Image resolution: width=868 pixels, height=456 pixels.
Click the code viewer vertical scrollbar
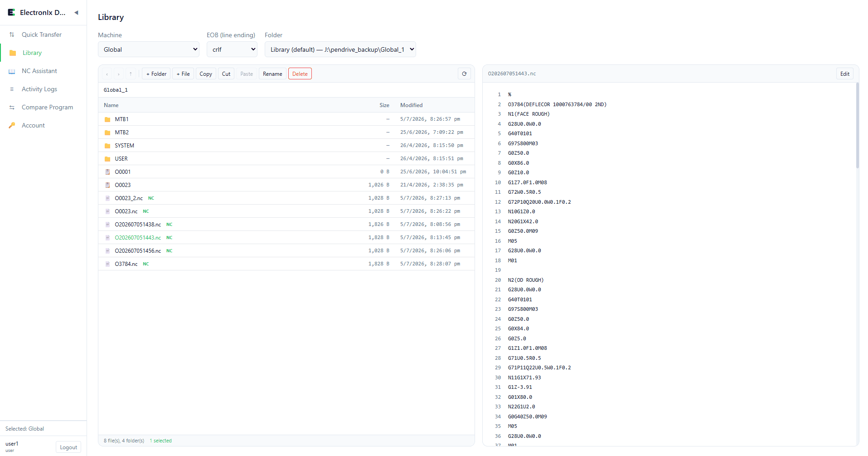[857, 126]
